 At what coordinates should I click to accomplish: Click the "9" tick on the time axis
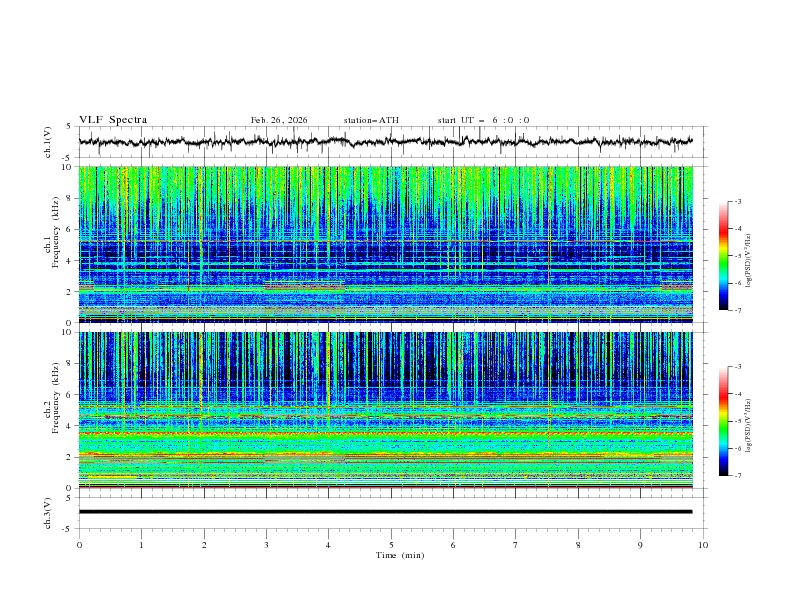click(x=640, y=545)
